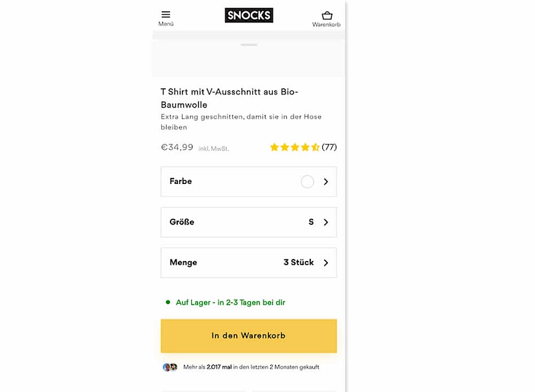Screen dimensions: 535x392
Task: Open the Warenkorb basket icon
Action: (326, 15)
